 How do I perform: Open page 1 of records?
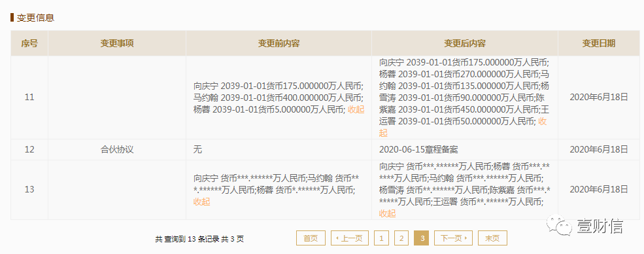click(x=382, y=238)
